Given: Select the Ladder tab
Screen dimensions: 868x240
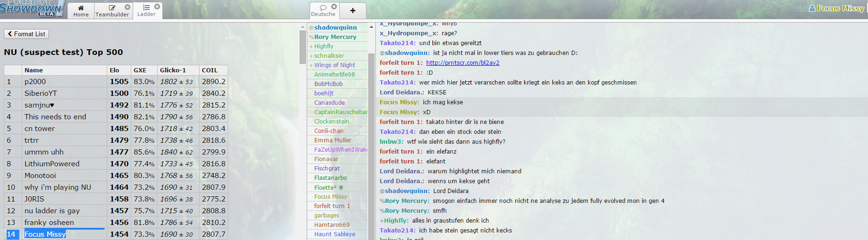Looking at the screenshot, I should [146, 10].
